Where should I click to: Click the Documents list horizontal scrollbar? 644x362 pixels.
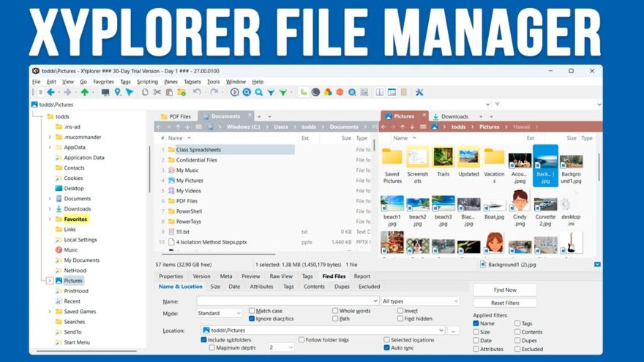(217, 254)
